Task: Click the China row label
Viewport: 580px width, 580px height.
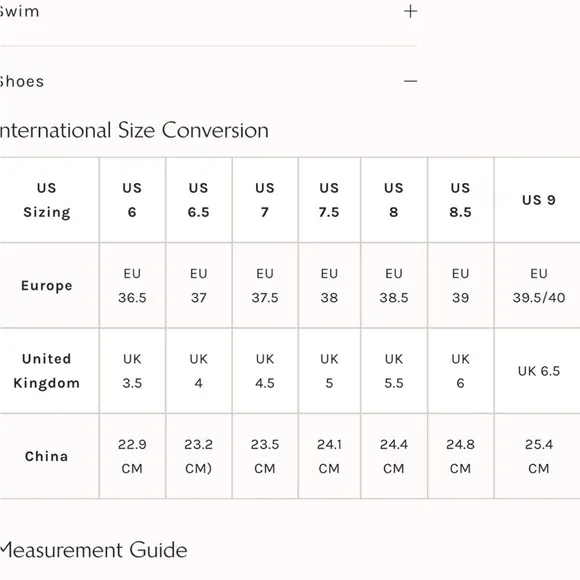Action: click(49, 456)
